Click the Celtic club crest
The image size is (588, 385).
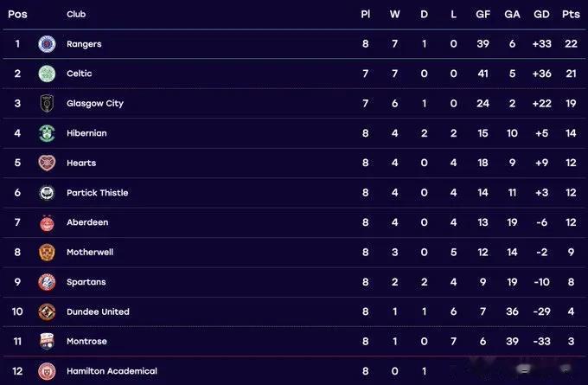click(47, 74)
